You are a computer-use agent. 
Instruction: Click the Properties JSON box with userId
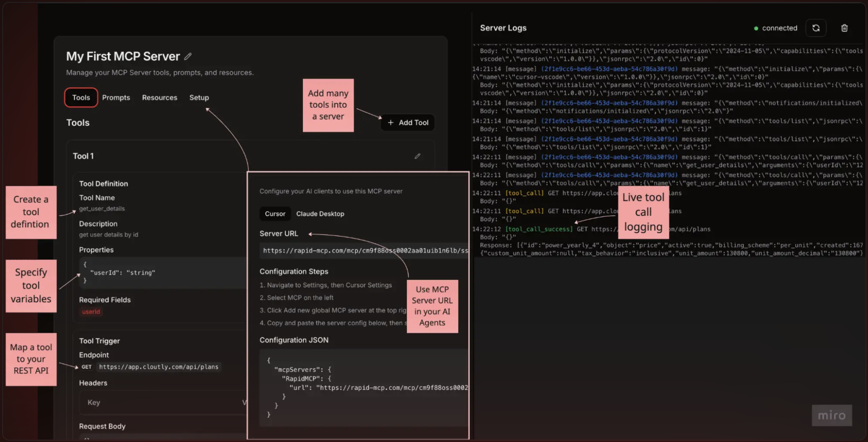(163, 273)
